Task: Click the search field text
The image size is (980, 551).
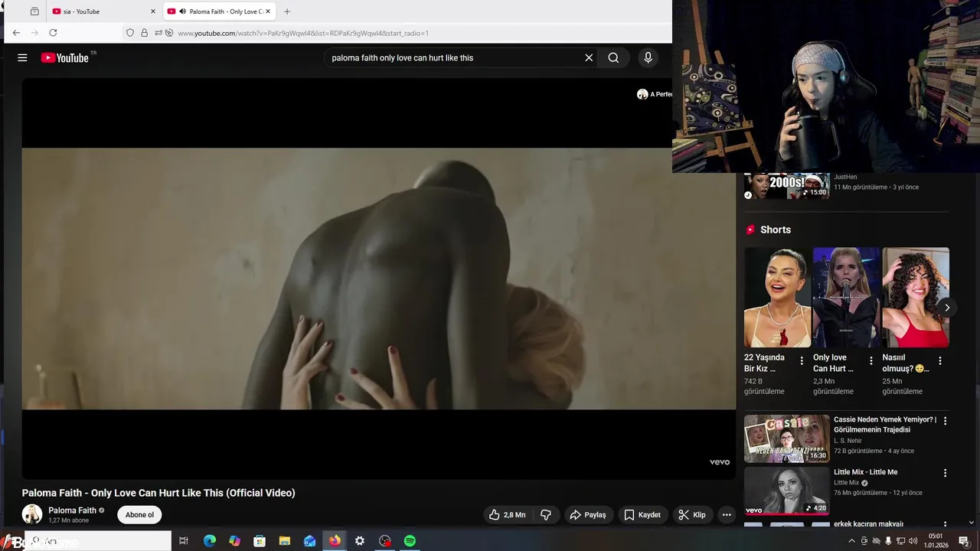Action: pos(402,57)
